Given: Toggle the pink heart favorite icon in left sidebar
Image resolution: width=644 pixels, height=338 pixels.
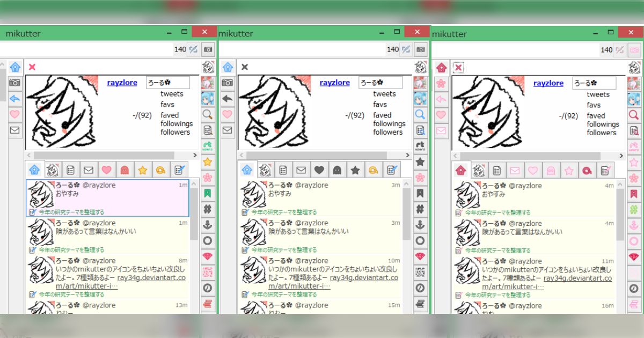Looking at the screenshot, I should 14,114.
